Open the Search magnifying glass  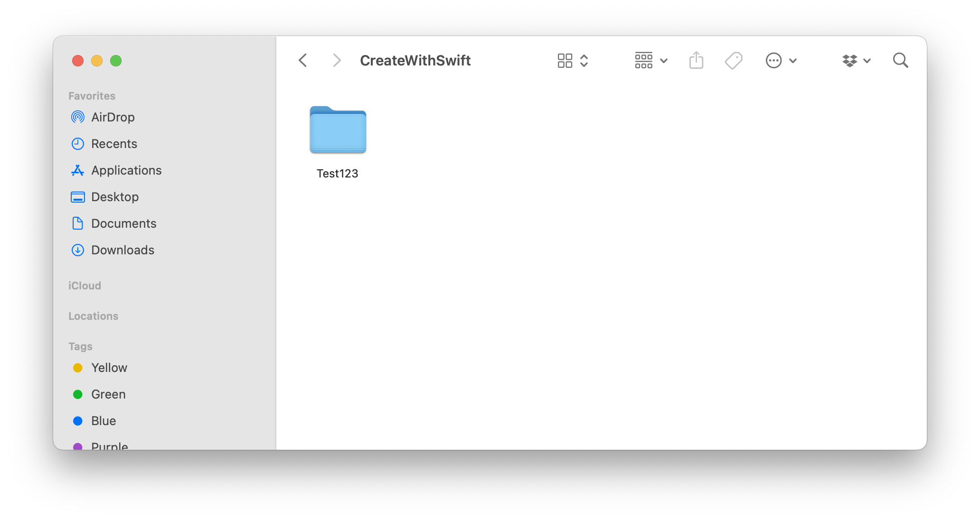pyautogui.click(x=900, y=61)
